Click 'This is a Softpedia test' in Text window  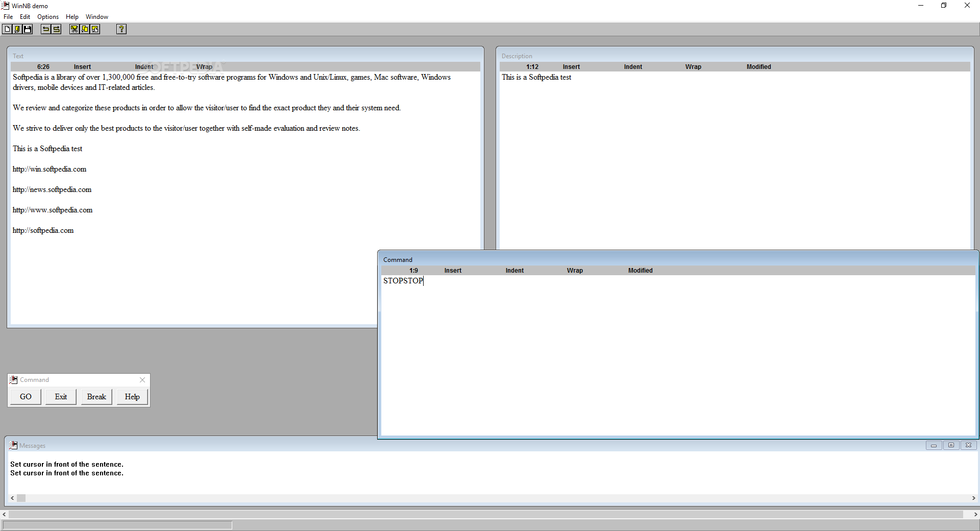pos(47,149)
